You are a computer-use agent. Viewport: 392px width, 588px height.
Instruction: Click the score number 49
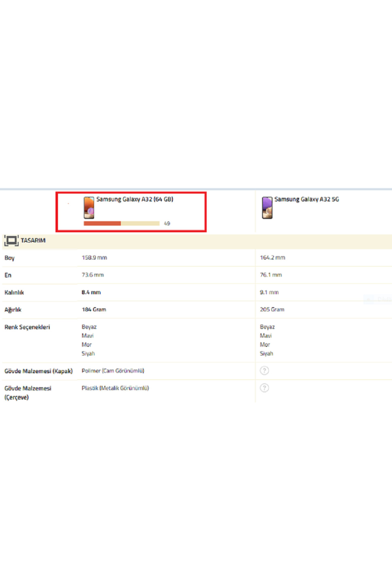(x=167, y=224)
